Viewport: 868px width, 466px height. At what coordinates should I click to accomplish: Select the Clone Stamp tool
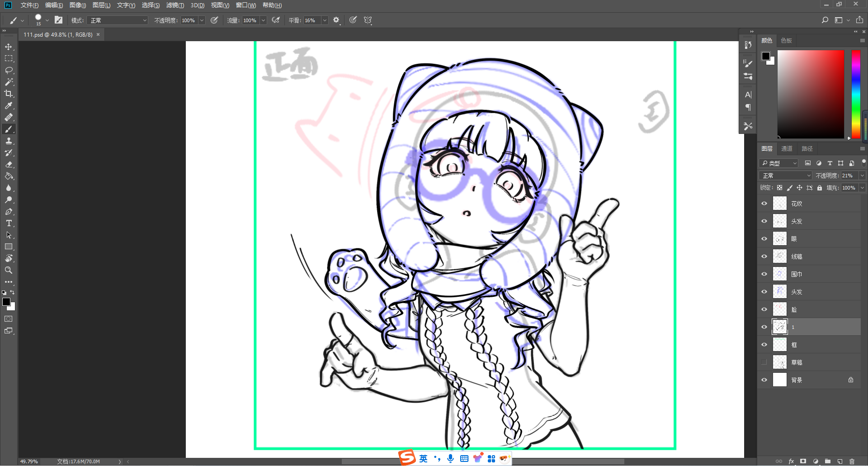pyautogui.click(x=9, y=141)
